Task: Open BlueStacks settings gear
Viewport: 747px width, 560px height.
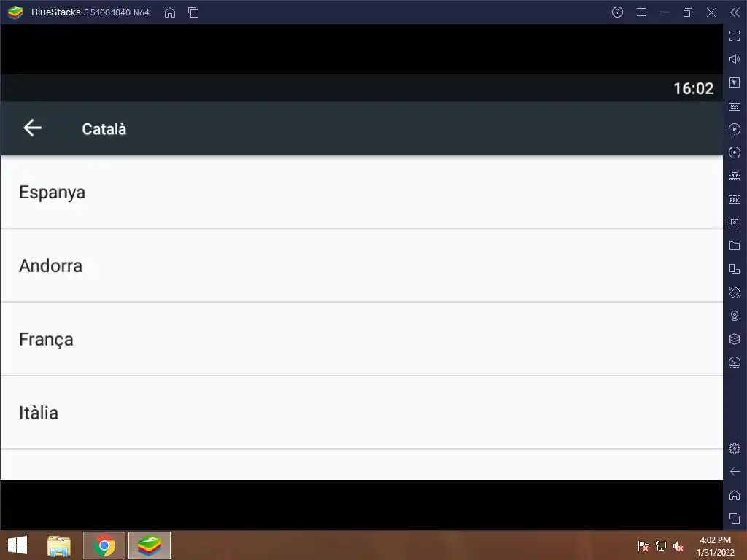Action: [735, 448]
